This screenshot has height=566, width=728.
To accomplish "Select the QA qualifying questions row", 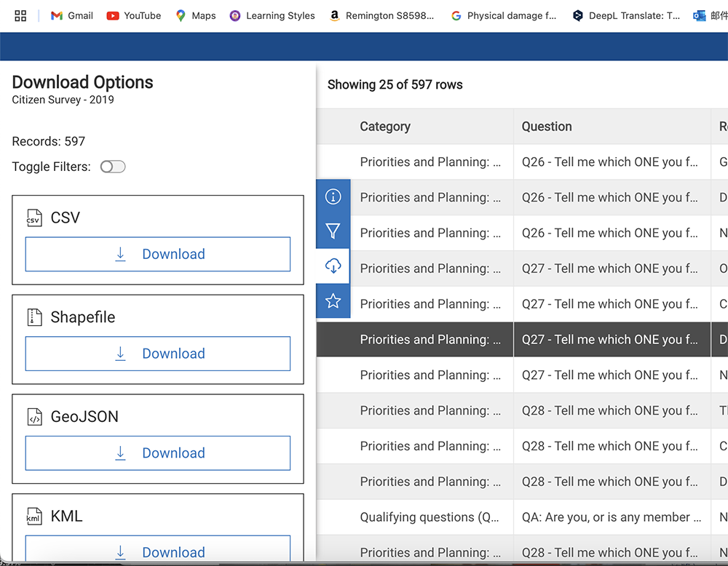I will point(510,517).
